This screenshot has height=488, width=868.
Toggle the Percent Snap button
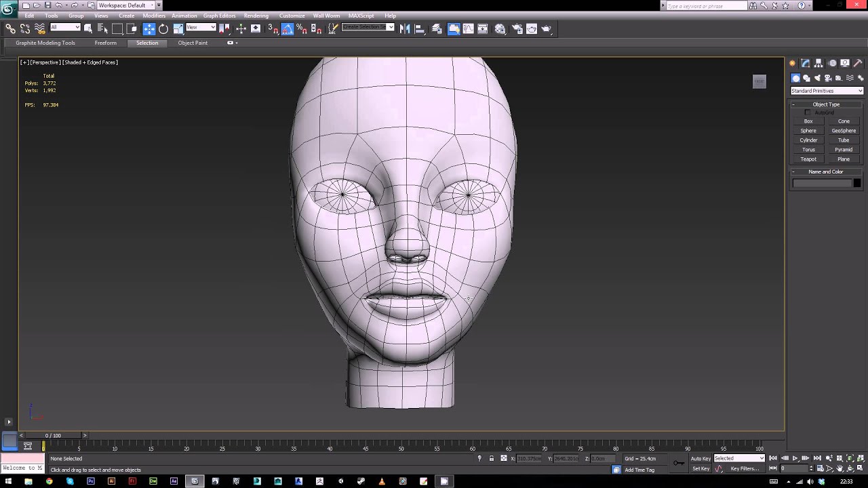pyautogui.click(x=302, y=28)
